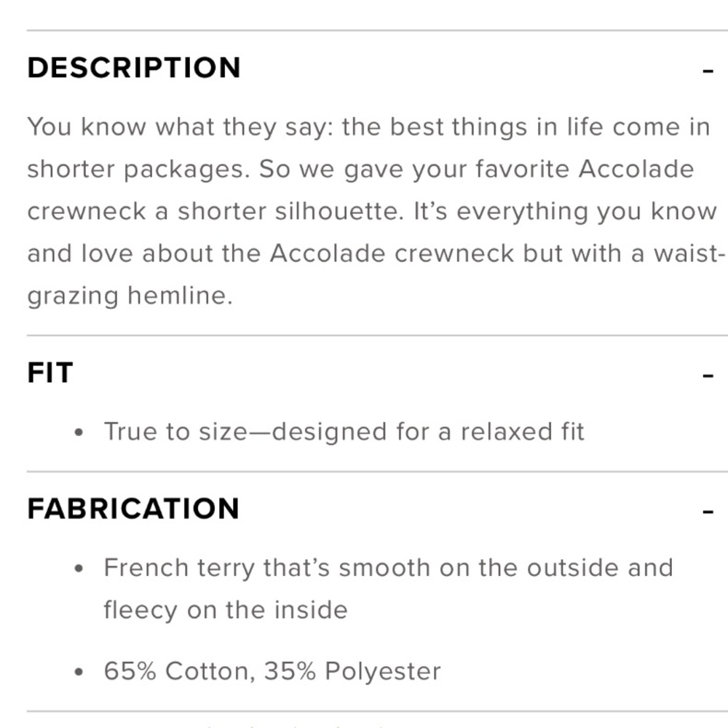
Task: Click 'and love about the Accolade' line
Action: tap(206, 254)
